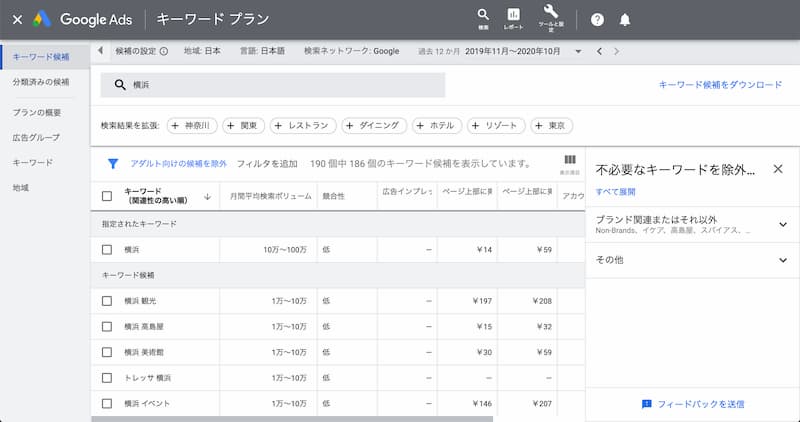Add 神奈川 to broaden the search
Screen dimensions: 800x422
point(192,126)
